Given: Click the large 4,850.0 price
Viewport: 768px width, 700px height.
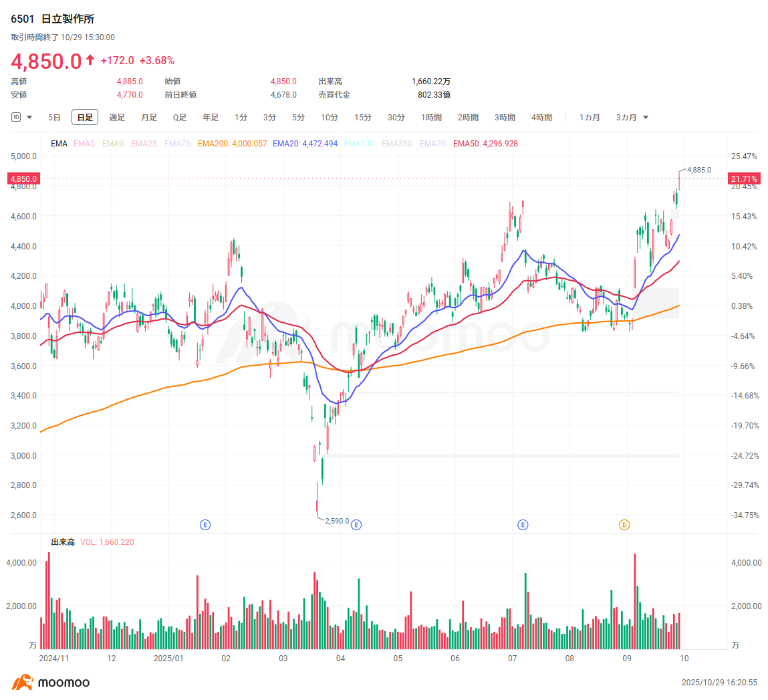Looking at the screenshot, I should [x=46, y=62].
